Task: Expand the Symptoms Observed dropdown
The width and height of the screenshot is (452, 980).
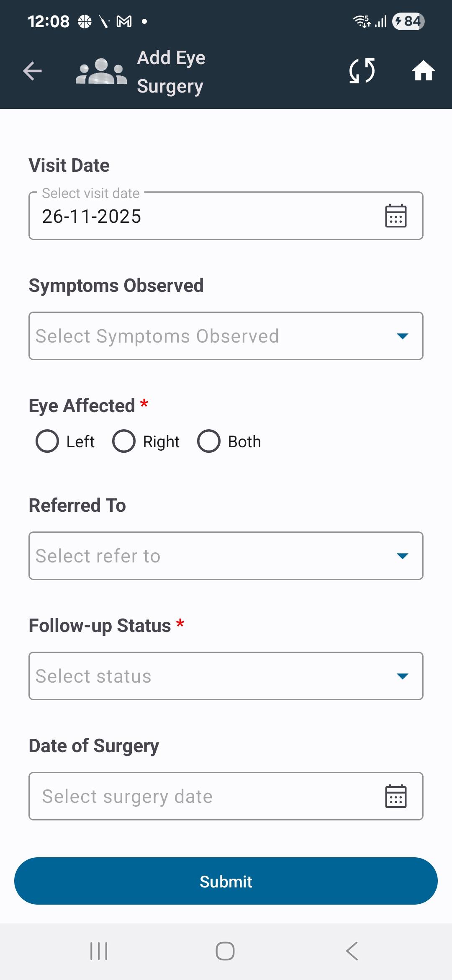Action: pos(226,336)
